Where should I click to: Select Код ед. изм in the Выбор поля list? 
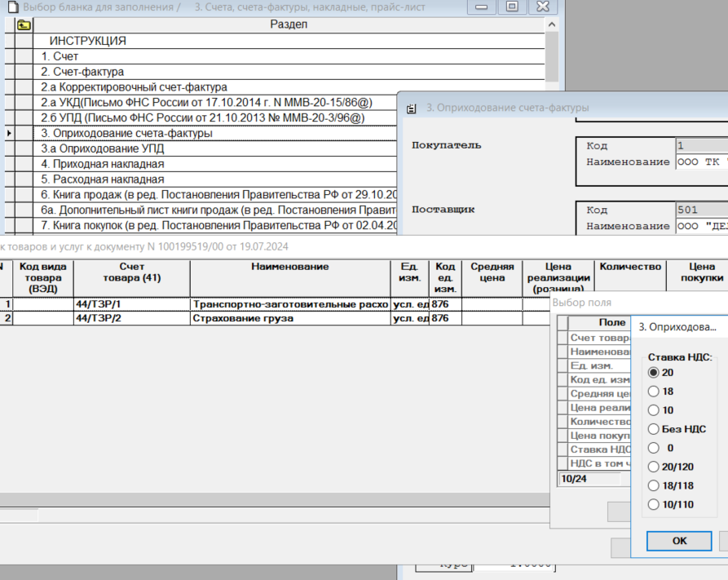click(599, 379)
